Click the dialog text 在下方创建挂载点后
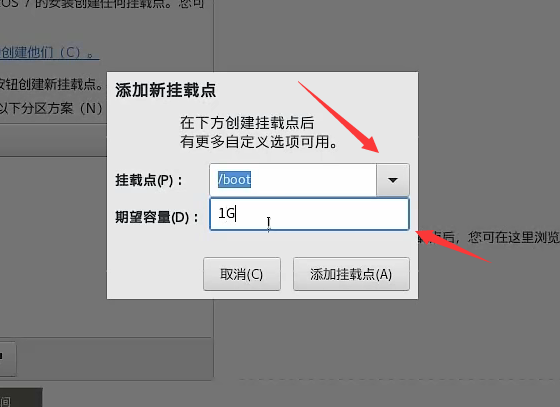This screenshot has width=560, height=407. [x=247, y=123]
